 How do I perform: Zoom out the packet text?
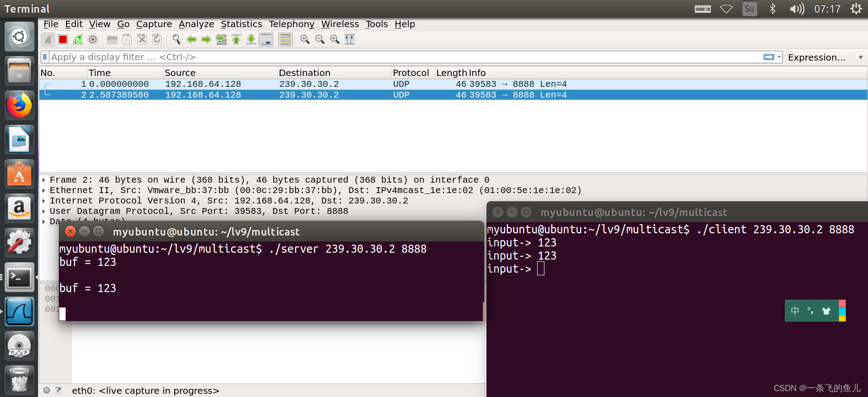coord(320,40)
